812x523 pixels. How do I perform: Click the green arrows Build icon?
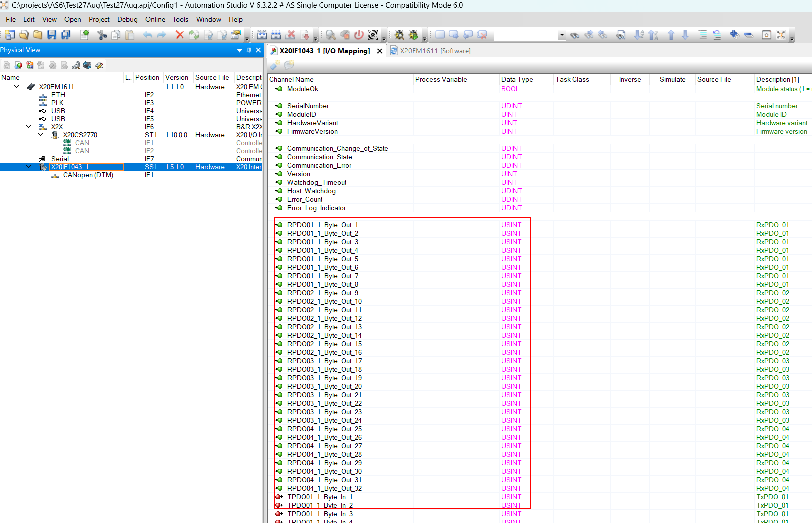pyautogui.click(x=194, y=35)
